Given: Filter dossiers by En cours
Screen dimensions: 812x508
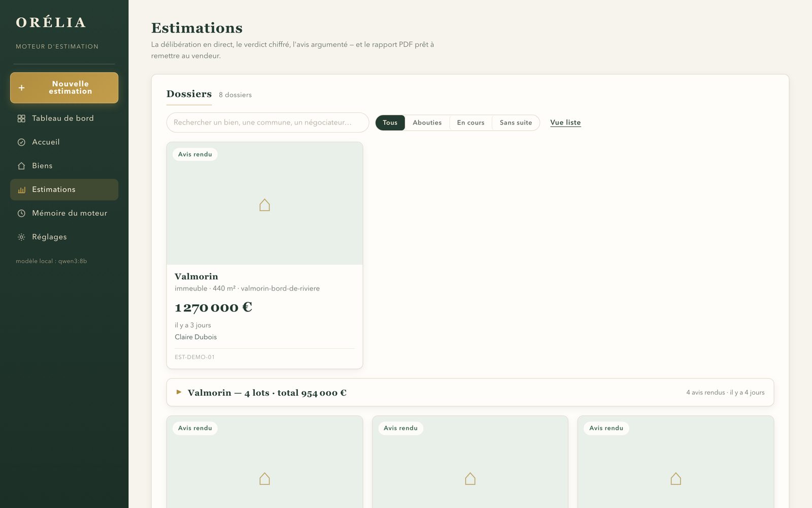Looking at the screenshot, I should (x=470, y=122).
